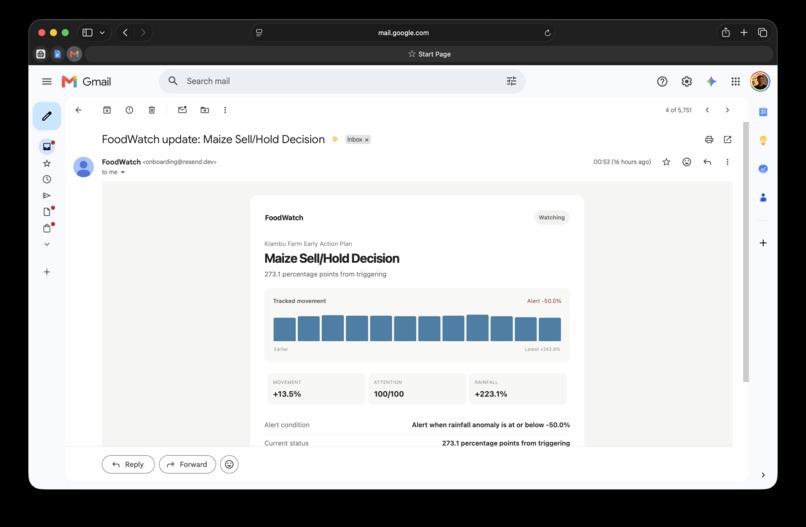Open the Gmail main menu hamburger
This screenshot has width=806, height=527.
point(47,81)
